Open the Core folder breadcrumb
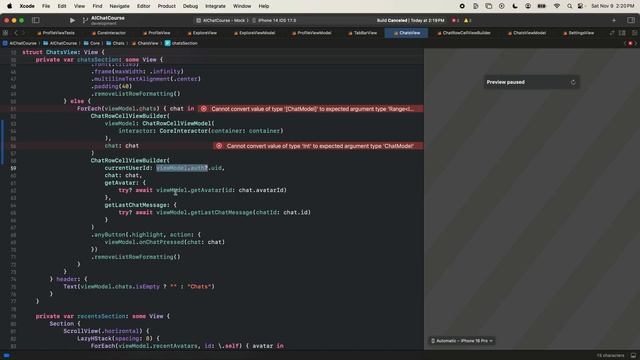Viewport: 640px width, 360px height. point(92,43)
